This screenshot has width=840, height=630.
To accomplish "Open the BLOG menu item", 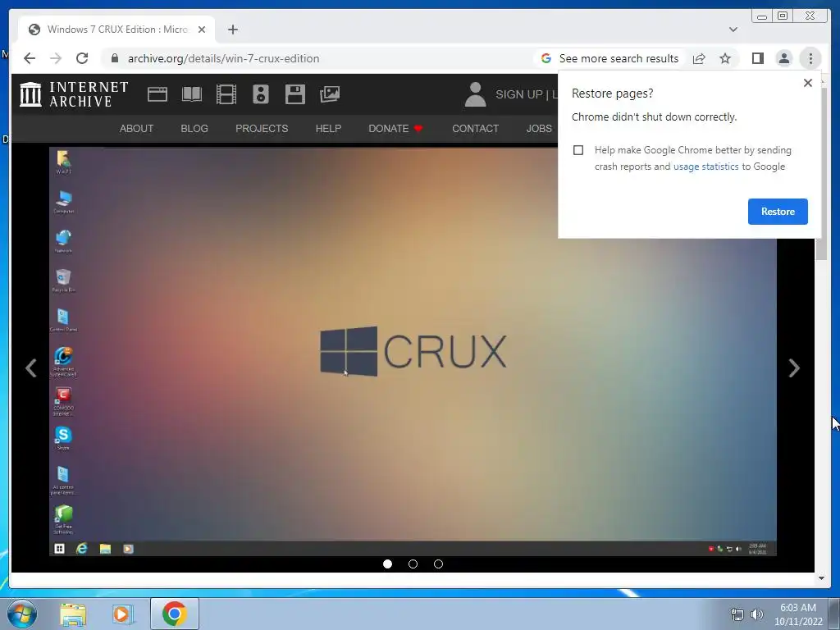I will pyautogui.click(x=194, y=129).
